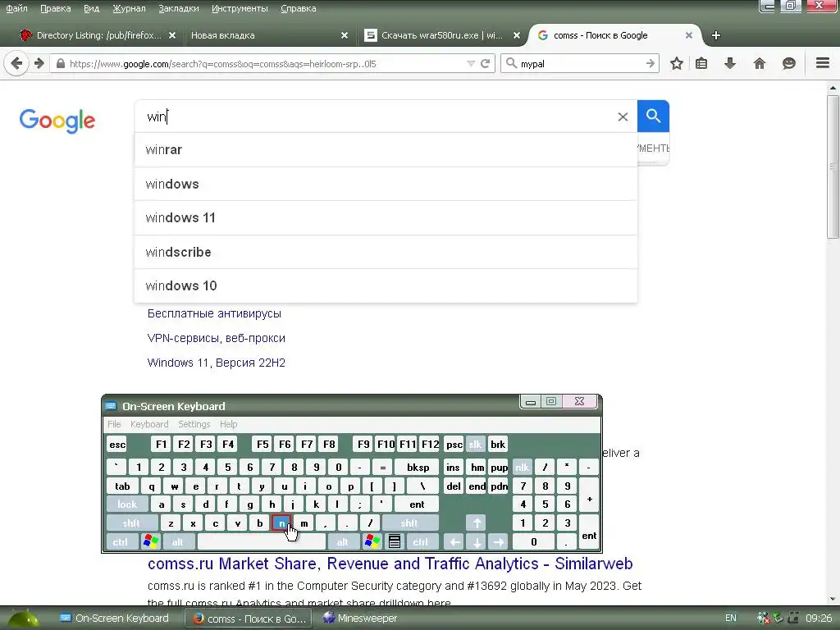The image size is (840, 630).
Task: Open the Журнал menu
Action: [129, 8]
